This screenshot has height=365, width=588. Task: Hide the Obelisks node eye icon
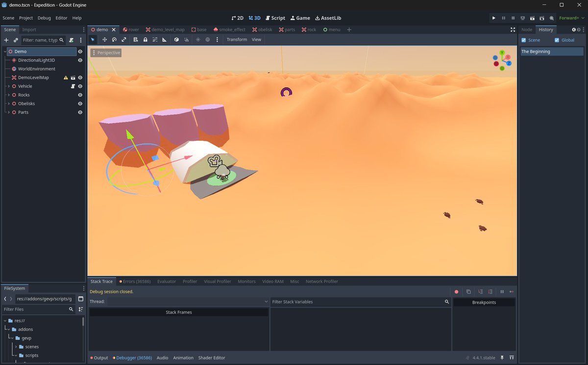(x=80, y=104)
